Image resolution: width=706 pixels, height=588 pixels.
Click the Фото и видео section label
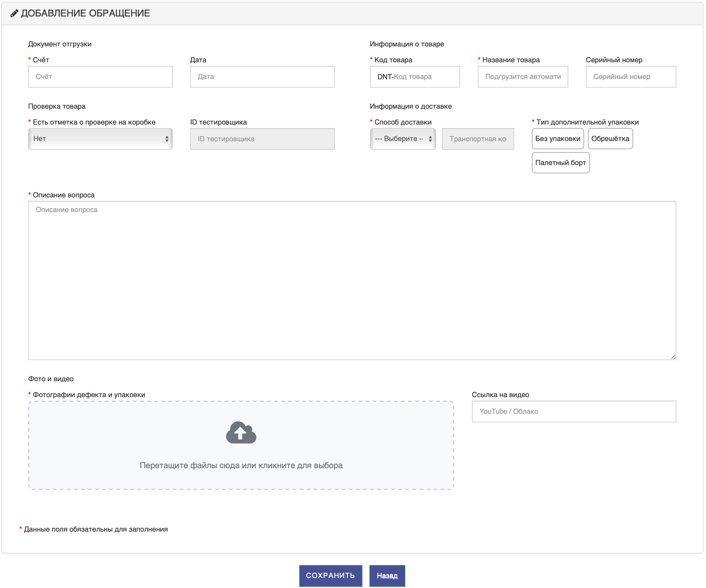click(51, 379)
